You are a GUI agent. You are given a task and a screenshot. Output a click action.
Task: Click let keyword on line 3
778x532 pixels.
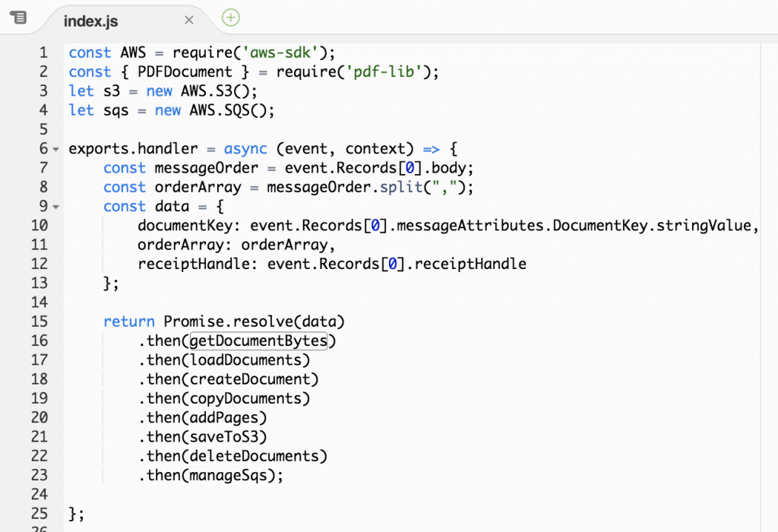click(81, 91)
